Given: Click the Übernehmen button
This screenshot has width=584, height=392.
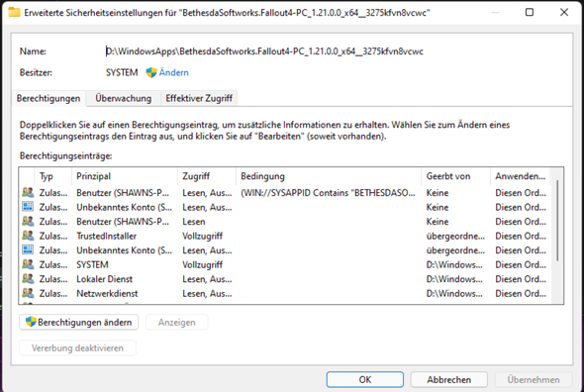Looking at the screenshot, I should tap(534, 380).
